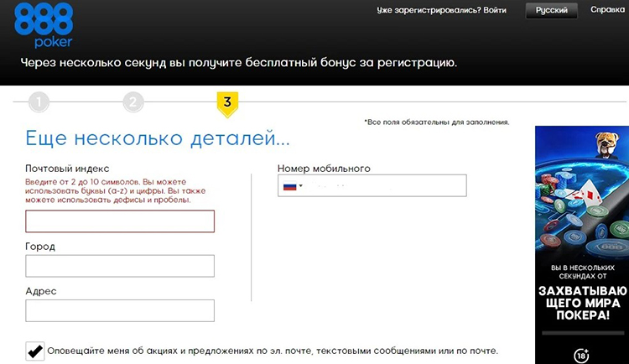Toggle the promotions notification checkbox
Screen dimensions: 629x364
[x=35, y=351]
